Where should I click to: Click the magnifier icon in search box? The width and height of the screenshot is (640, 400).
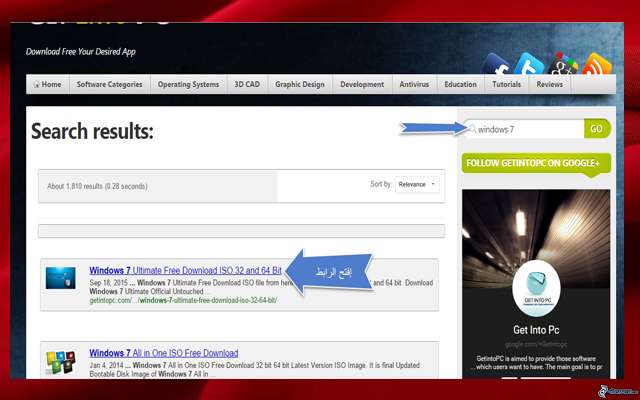click(472, 129)
